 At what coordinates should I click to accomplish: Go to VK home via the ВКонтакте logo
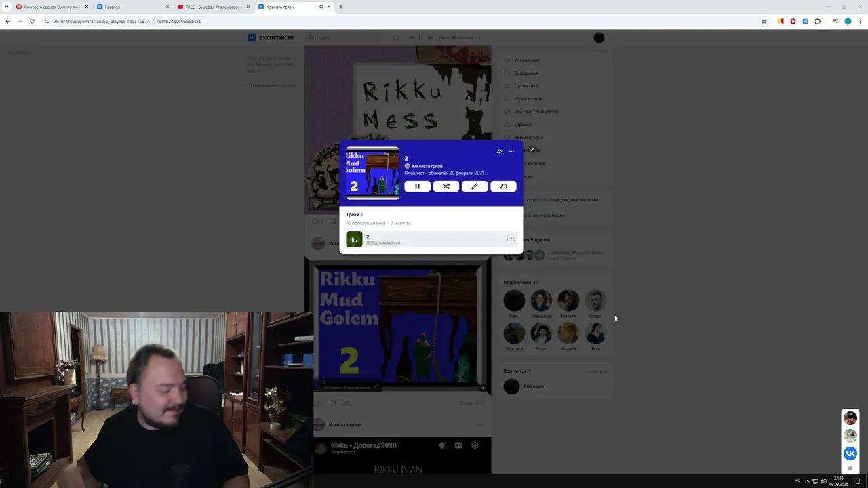pos(270,38)
